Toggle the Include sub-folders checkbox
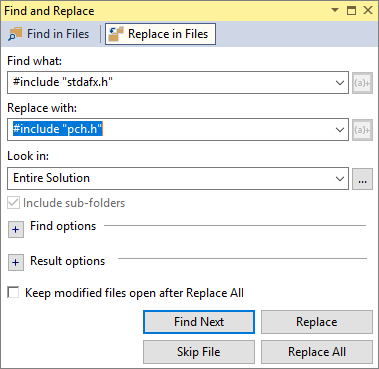The width and height of the screenshot is (379, 369). coord(13,203)
